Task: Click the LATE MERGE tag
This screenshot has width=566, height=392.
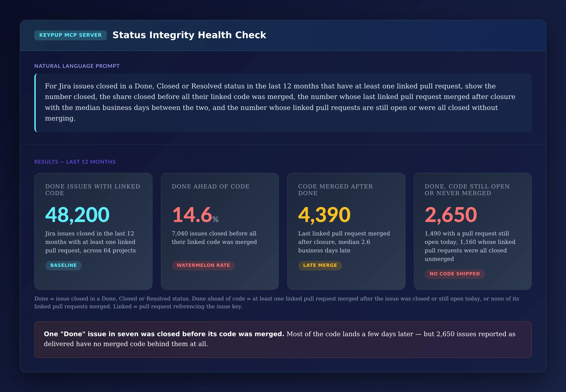Action: (320, 265)
